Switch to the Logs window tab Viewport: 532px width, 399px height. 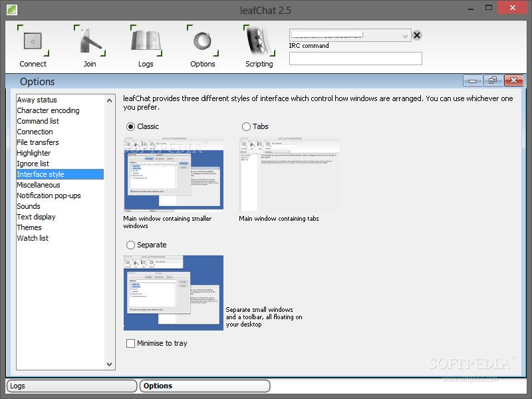coord(72,386)
